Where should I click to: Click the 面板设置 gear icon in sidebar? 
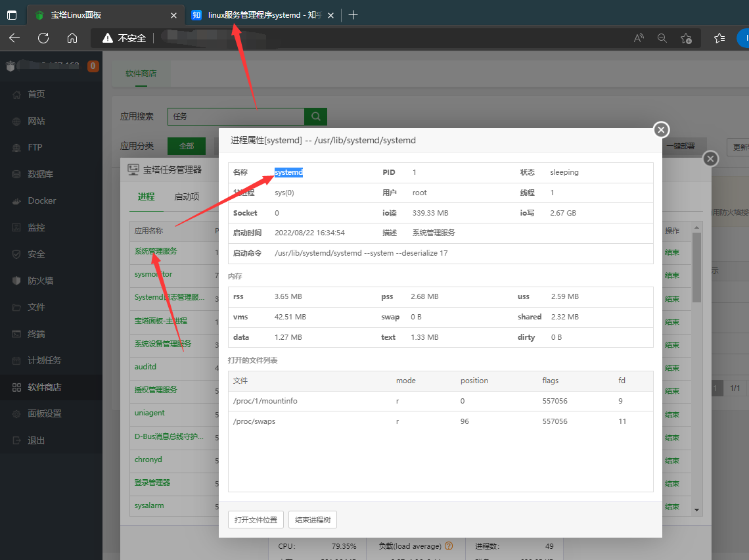coord(16,414)
